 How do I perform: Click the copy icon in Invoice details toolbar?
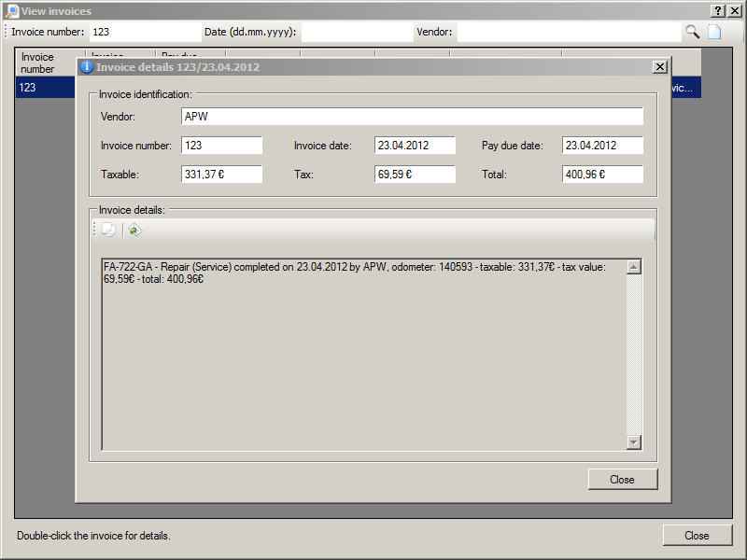pos(109,230)
